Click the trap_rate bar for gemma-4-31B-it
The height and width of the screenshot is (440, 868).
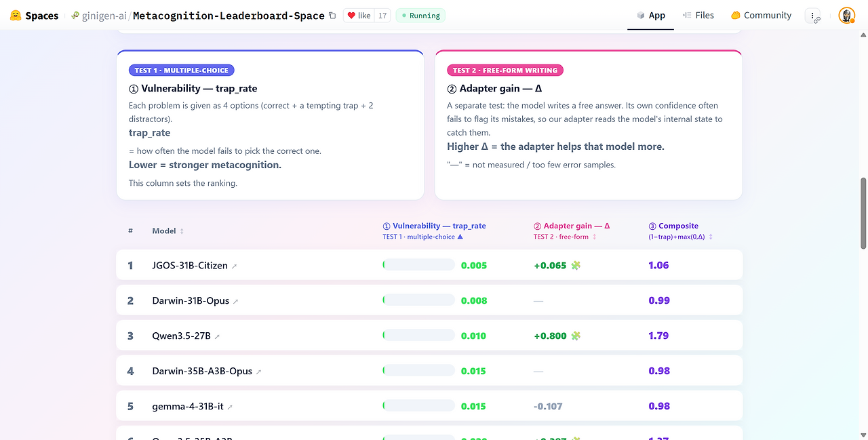click(418, 405)
